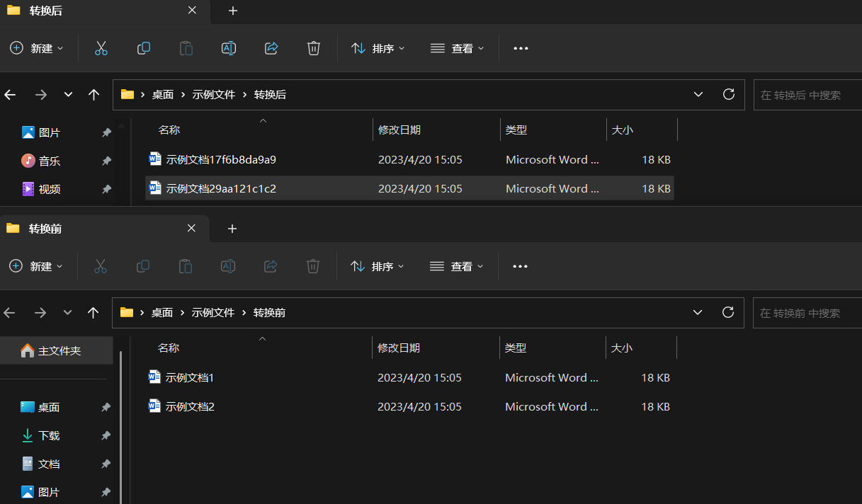Click the delete trash icon in the 转换后 toolbar
The image size is (862, 504).
(x=314, y=48)
